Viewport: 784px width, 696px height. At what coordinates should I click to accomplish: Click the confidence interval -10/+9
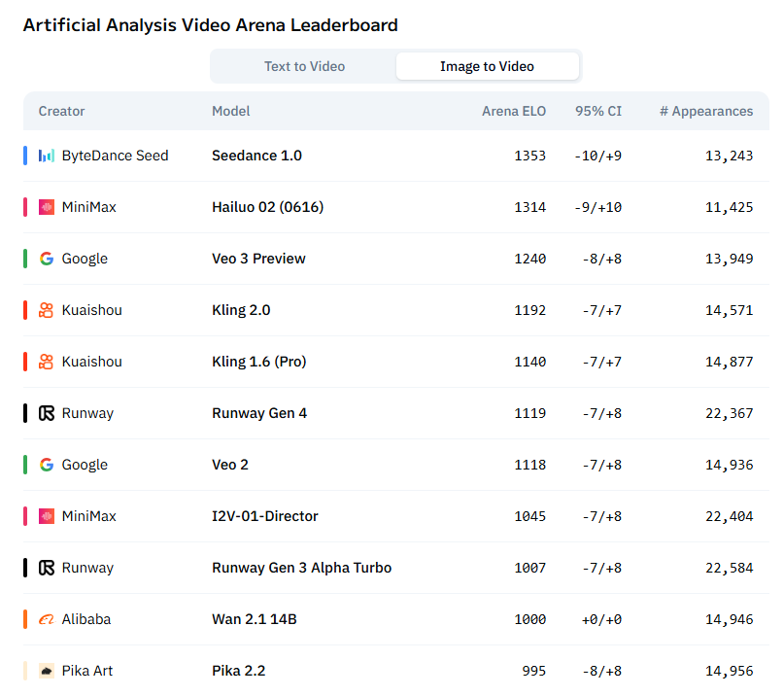click(x=598, y=156)
